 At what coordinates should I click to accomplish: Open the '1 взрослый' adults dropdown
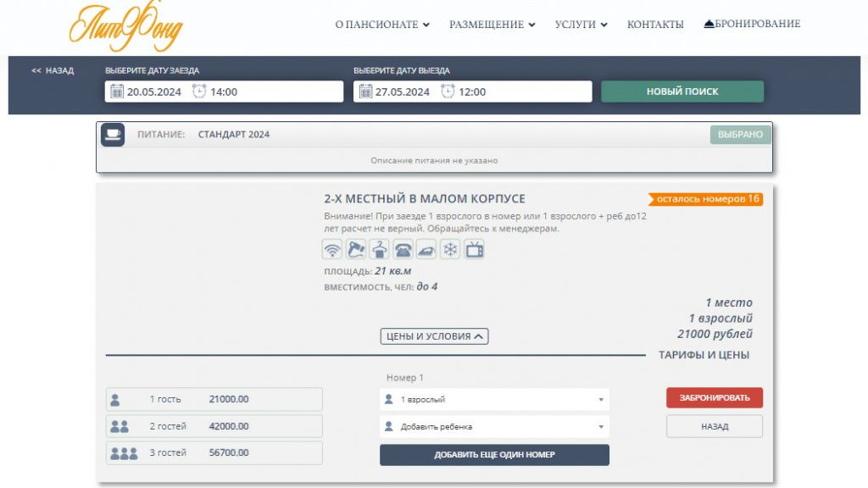tap(494, 399)
